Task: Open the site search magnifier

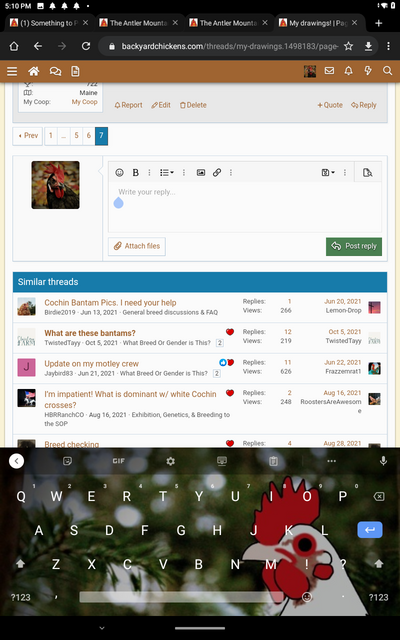Action: [387, 71]
